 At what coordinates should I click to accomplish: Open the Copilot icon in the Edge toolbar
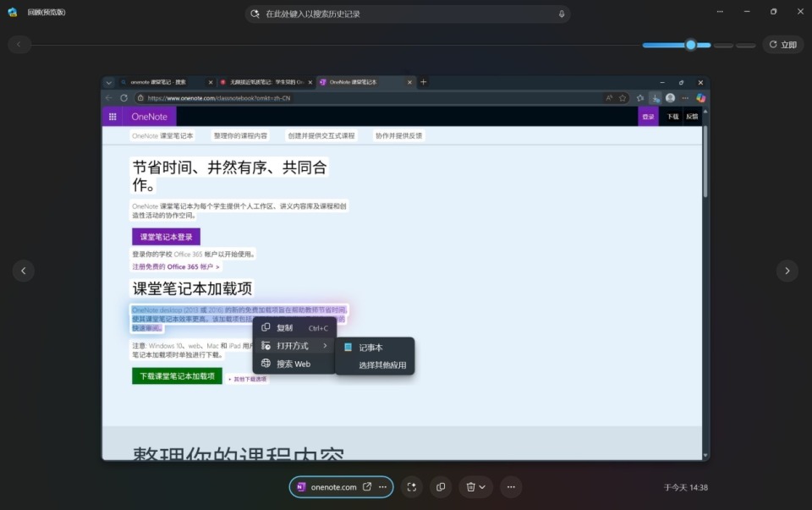click(x=700, y=98)
